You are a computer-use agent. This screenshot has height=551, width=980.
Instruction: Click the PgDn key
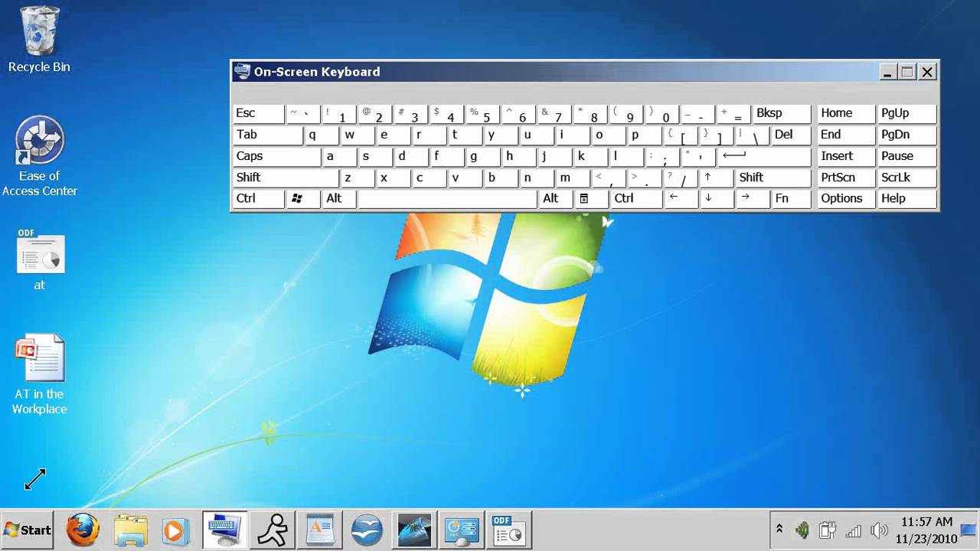tap(907, 135)
